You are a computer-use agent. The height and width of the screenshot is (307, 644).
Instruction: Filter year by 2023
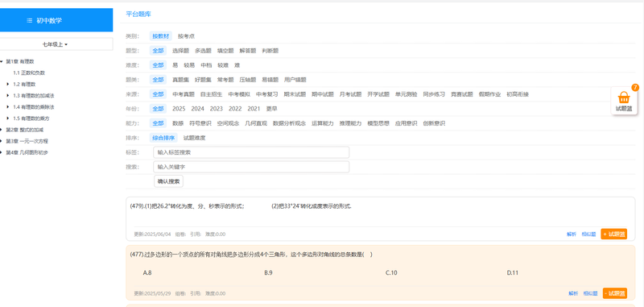point(217,109)
